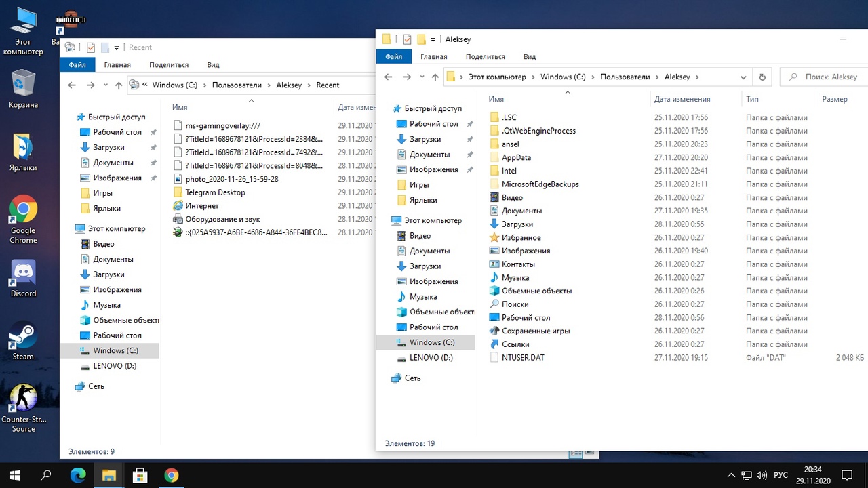Expand the chevron after Aleksey in address bar
This screenshot has width=868, height=488.
coord(697,77)
